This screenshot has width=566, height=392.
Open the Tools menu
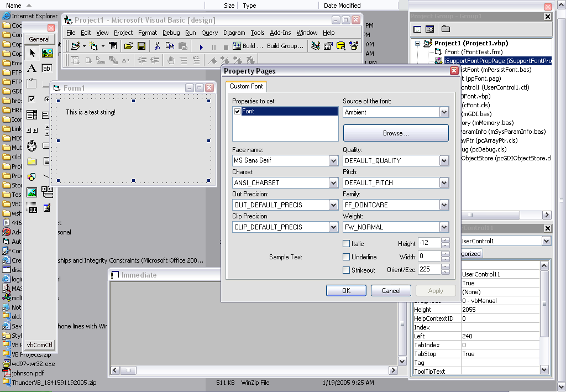[257, 33]
